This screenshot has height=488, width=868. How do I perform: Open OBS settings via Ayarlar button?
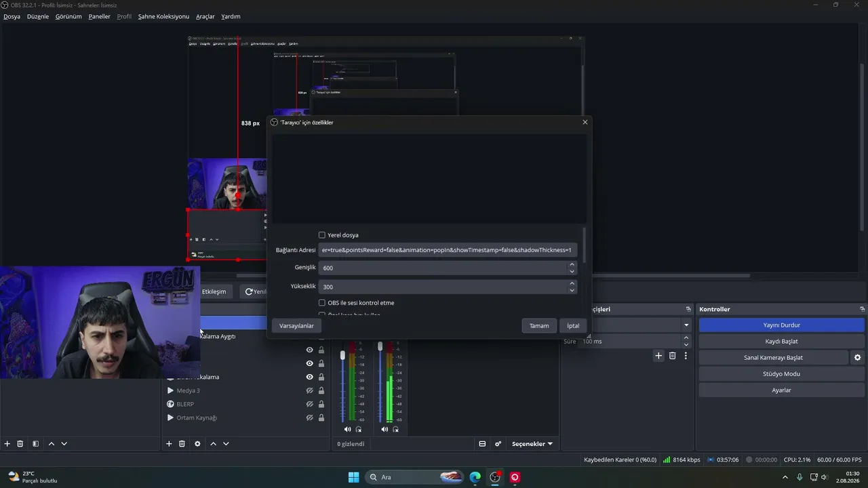tap(781, 390)
